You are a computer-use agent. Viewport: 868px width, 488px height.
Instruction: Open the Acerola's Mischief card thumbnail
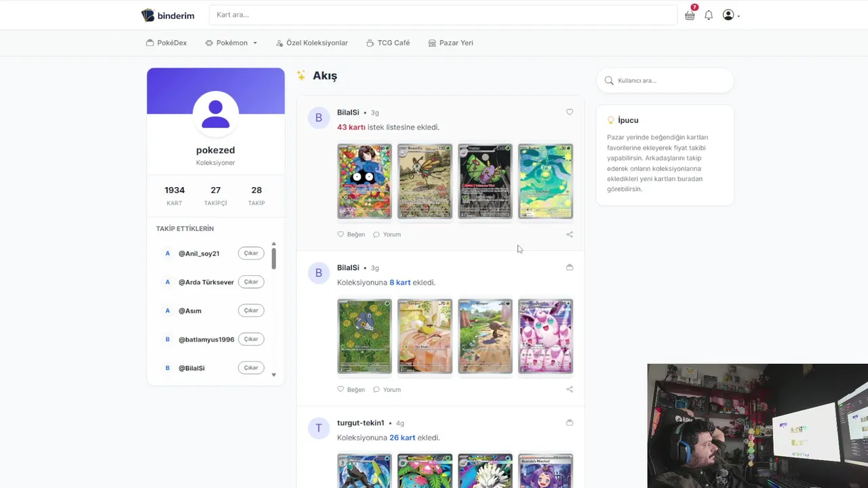point(545,471)
